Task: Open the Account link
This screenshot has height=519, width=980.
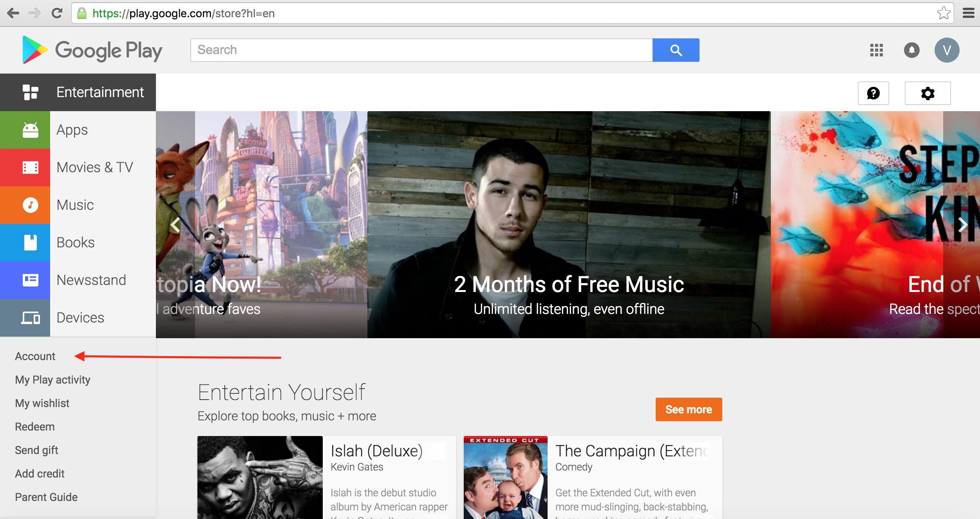Action: [35, 356]
